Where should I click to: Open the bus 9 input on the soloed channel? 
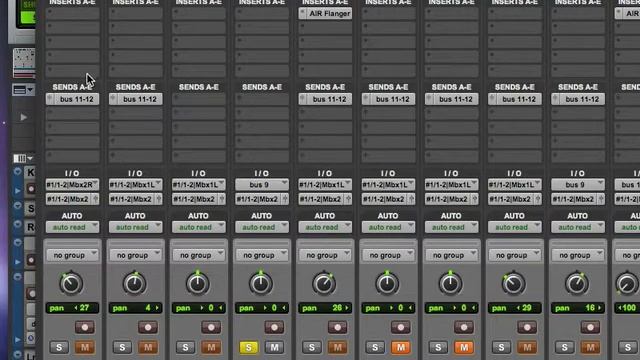pos(262,184)
